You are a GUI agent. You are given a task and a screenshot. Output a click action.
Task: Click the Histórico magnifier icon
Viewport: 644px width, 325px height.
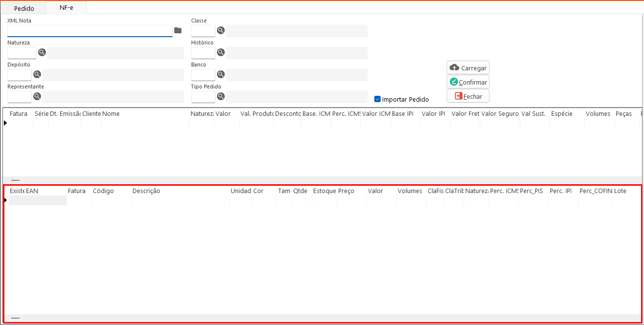tap(221, 53)
